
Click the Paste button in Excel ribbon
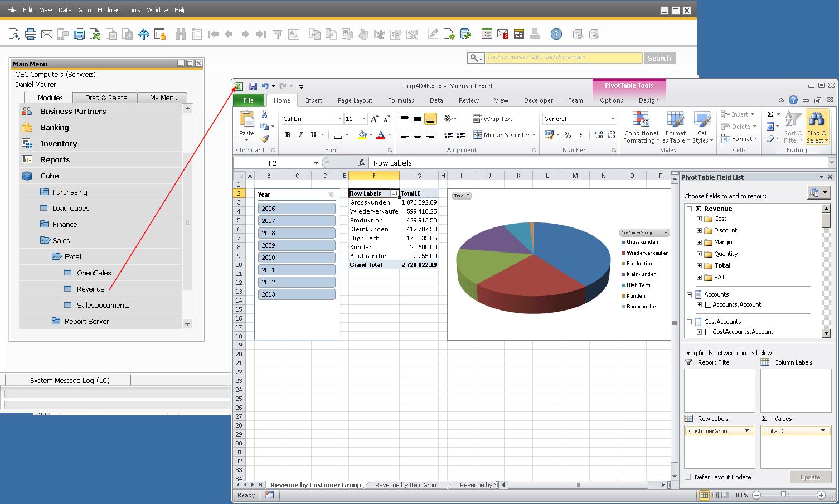[246, 124]
